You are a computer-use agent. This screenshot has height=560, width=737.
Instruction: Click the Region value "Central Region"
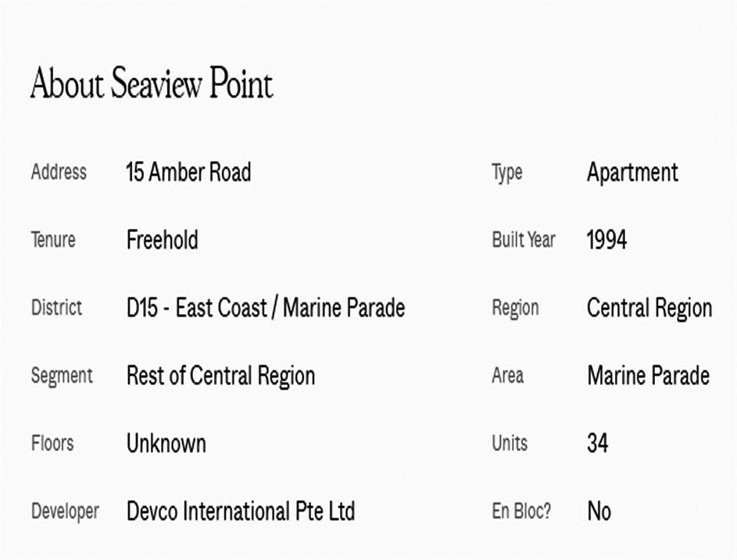649,308
